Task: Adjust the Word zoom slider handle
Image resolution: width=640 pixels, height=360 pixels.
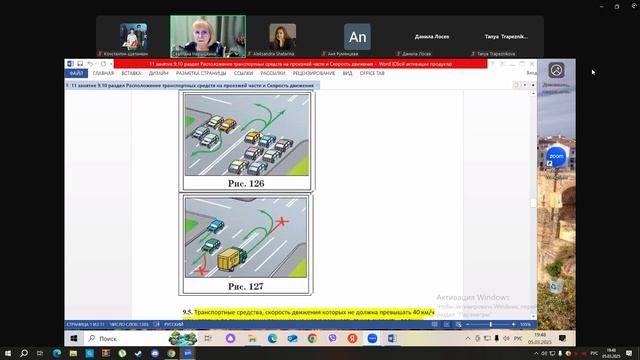Action: [x=491, y=324]
